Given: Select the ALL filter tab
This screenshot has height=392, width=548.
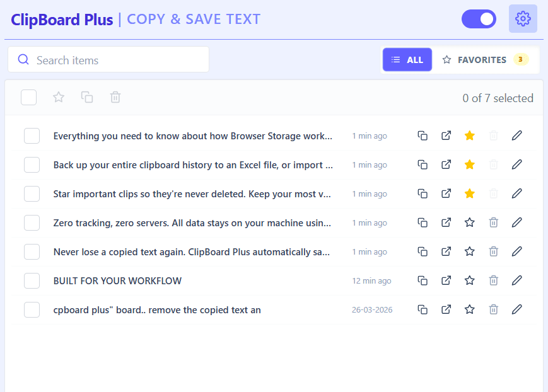Looking at the screenshot, I should point(407,59).
